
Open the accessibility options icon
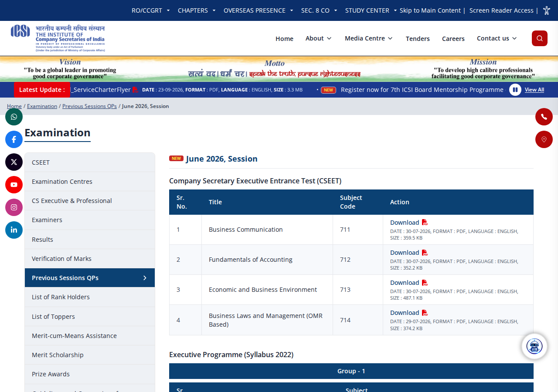[x=547, y=10]
